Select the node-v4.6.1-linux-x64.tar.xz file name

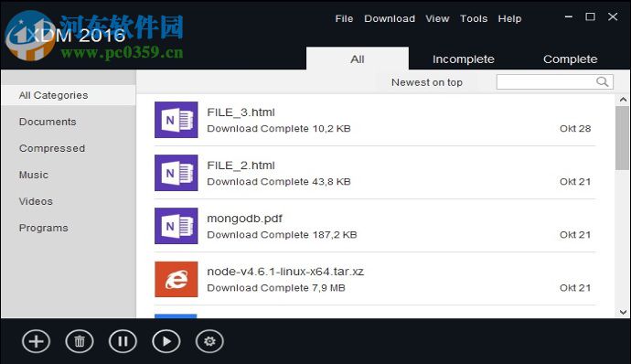tap(285, 272)
